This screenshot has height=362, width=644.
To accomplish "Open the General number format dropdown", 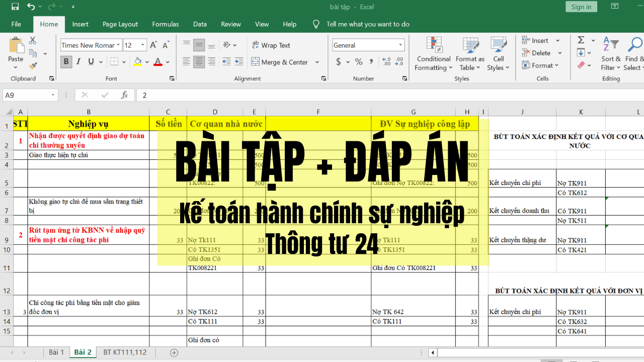I will [x=400, y=45].
